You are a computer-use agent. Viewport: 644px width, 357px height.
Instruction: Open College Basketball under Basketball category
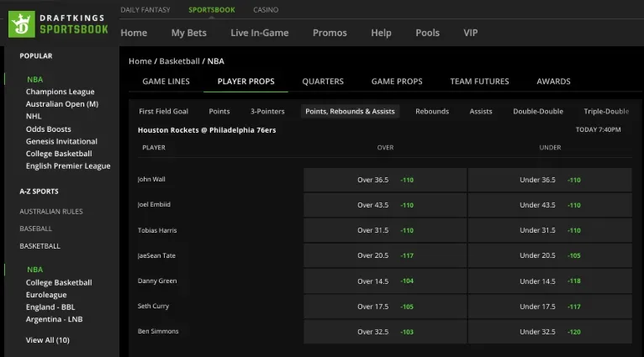click(59, 282)
